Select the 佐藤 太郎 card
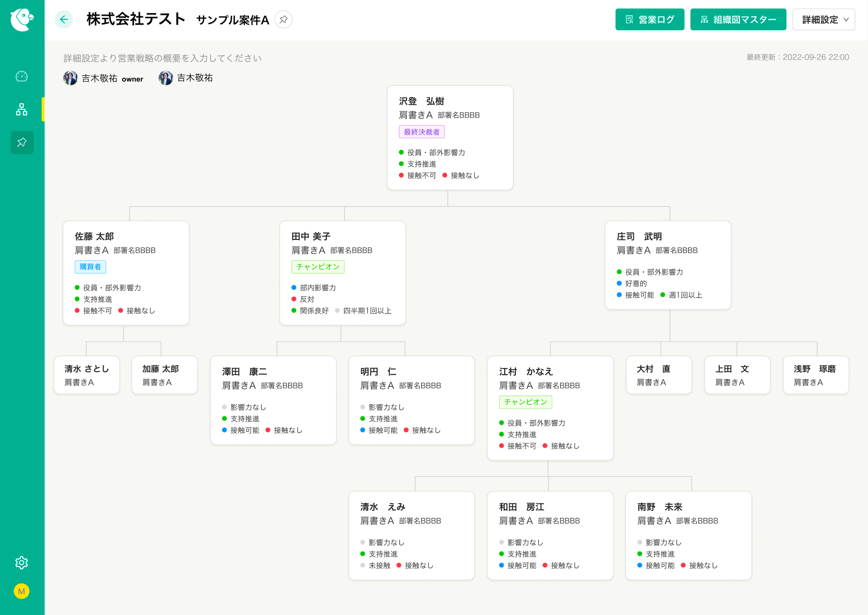Viewport: 868px width, 615px height. (126, 272)
